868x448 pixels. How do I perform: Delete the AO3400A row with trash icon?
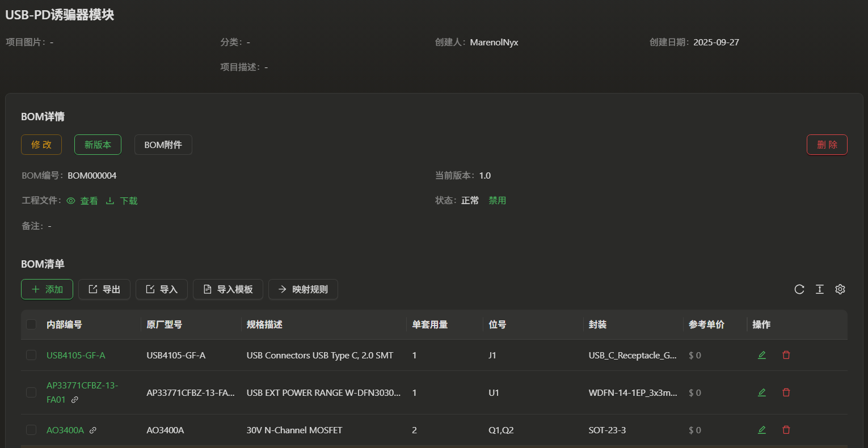[786, 430]
